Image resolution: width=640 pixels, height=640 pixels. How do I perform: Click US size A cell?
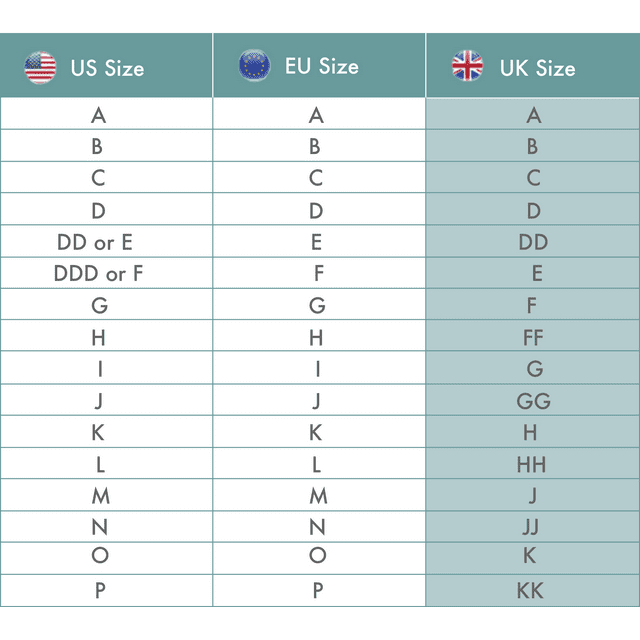pyautogui.click(x=98, y=115)
